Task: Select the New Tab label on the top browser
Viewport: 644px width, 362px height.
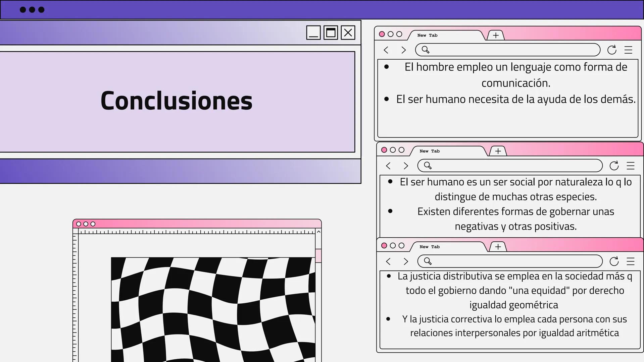Action: coord(427,35)
